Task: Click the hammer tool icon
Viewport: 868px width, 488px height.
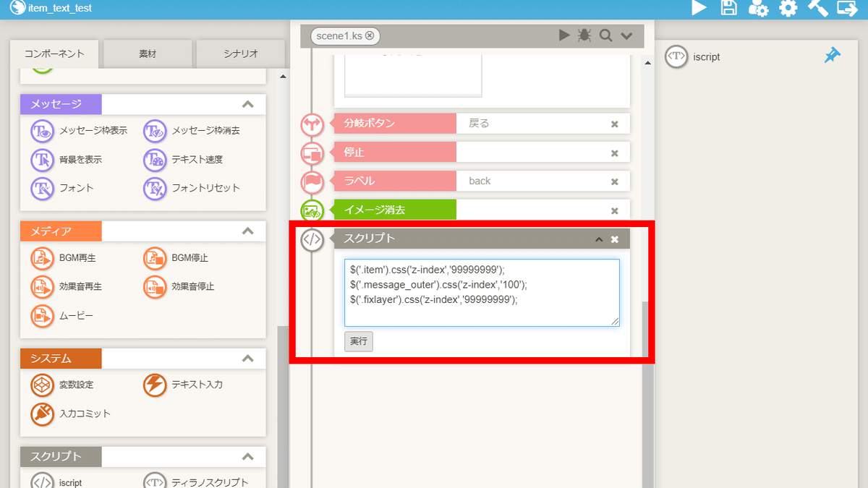Action: click(817, 8)
